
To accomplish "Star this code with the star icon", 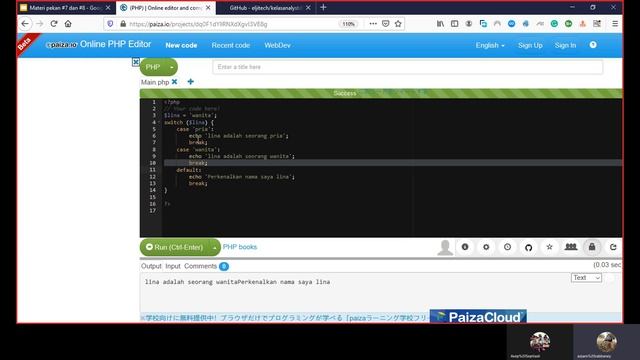I will pyautogui.click(x=549, y=247).
